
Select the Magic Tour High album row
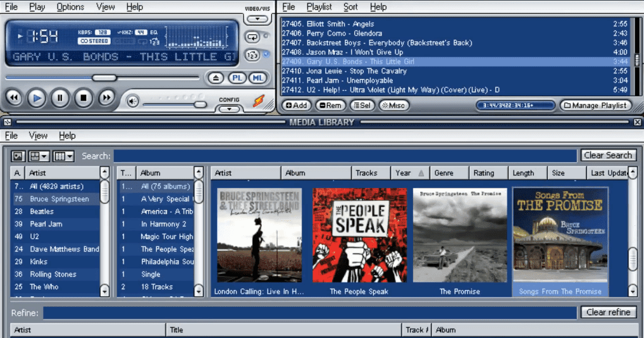point(156,237)
